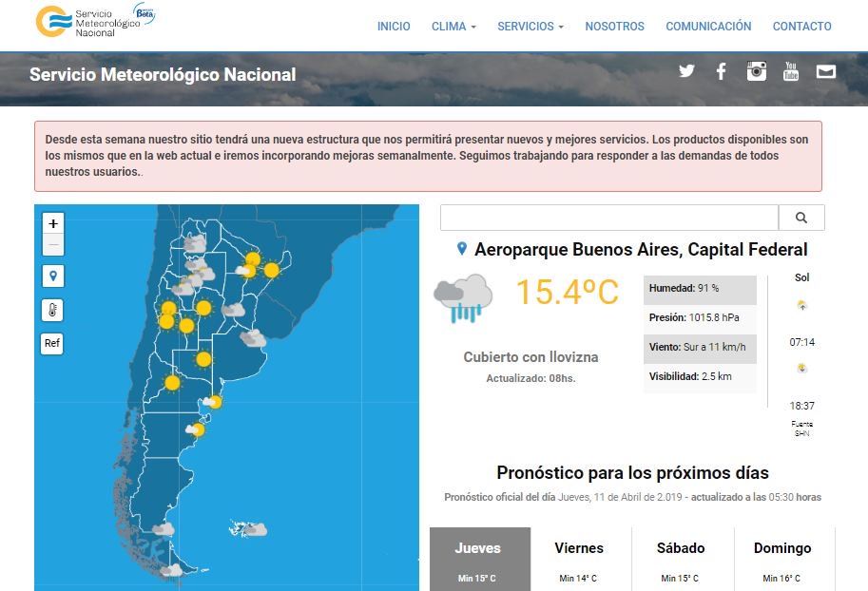This screenshot has width=868, height=591.
Task: Click the Facebook icon in the header
Action: [721, 70]
